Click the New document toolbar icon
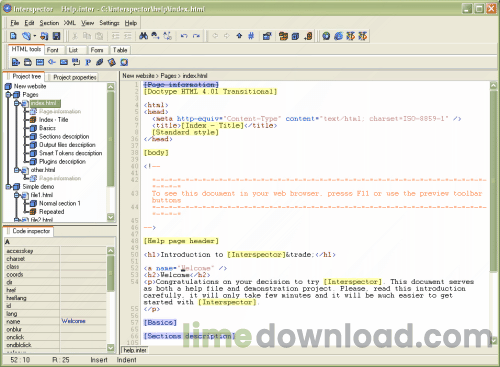This screenshot has height=367, width=500. 13,36
